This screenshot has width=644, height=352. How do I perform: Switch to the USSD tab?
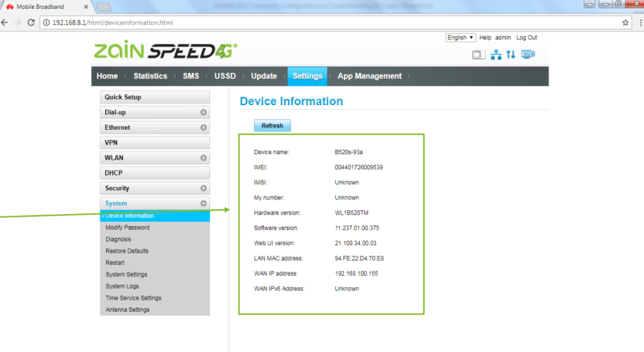pos(225,76)
